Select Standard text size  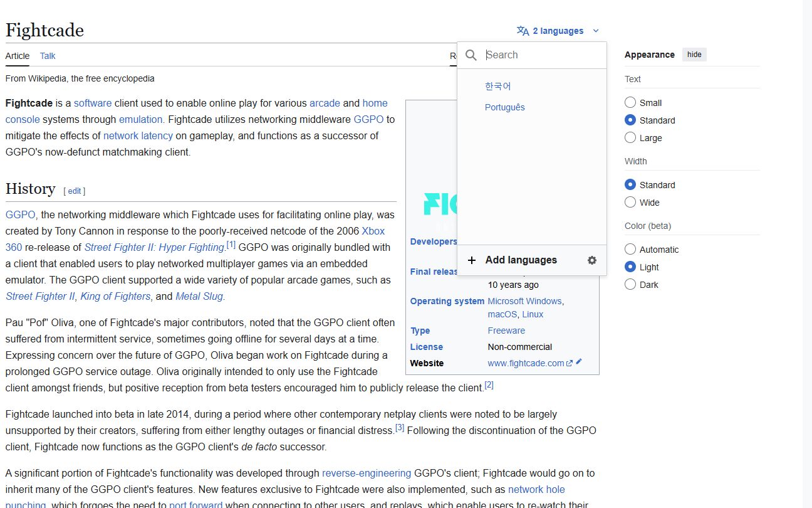(630, 120)
